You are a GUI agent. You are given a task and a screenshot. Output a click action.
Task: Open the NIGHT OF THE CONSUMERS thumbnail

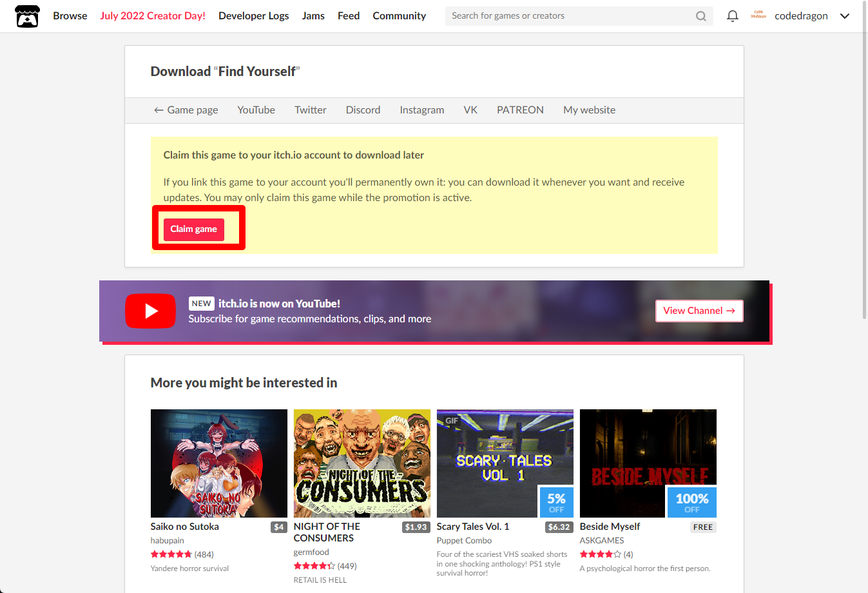coord(362,463)
